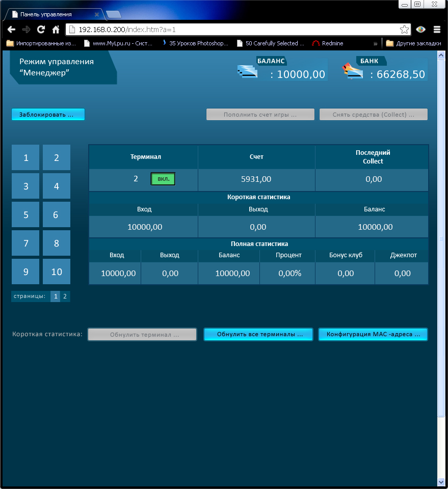
Task: Select terminal 7 tile
Action: coord(25,243)
